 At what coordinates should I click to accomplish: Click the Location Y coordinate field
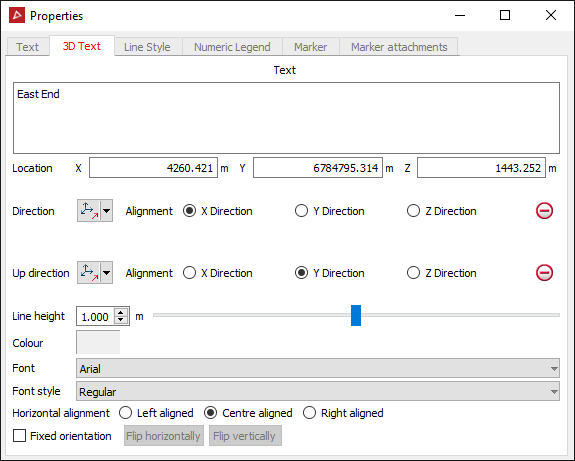coord(318,168)
